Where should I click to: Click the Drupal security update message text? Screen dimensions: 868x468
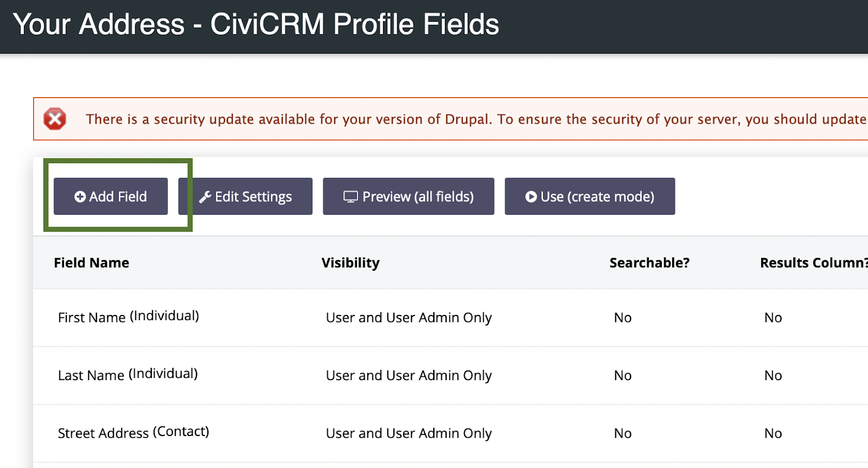click(x=476, y=119)
